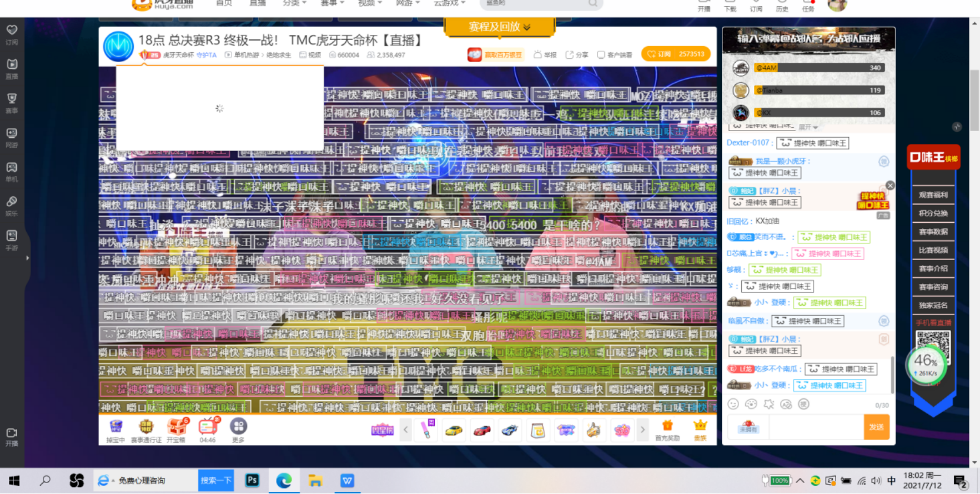Click the top search box

pyautogui.click(x=541, y=4)
